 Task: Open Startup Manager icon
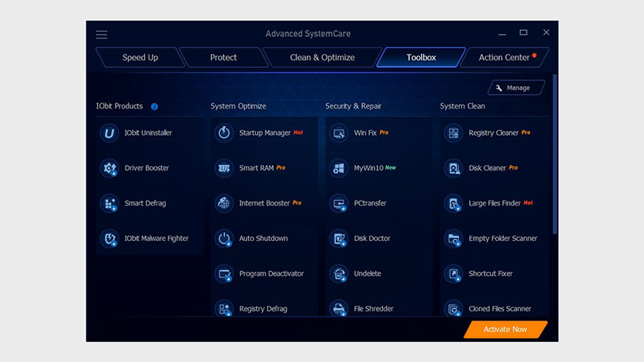[224, 133]
